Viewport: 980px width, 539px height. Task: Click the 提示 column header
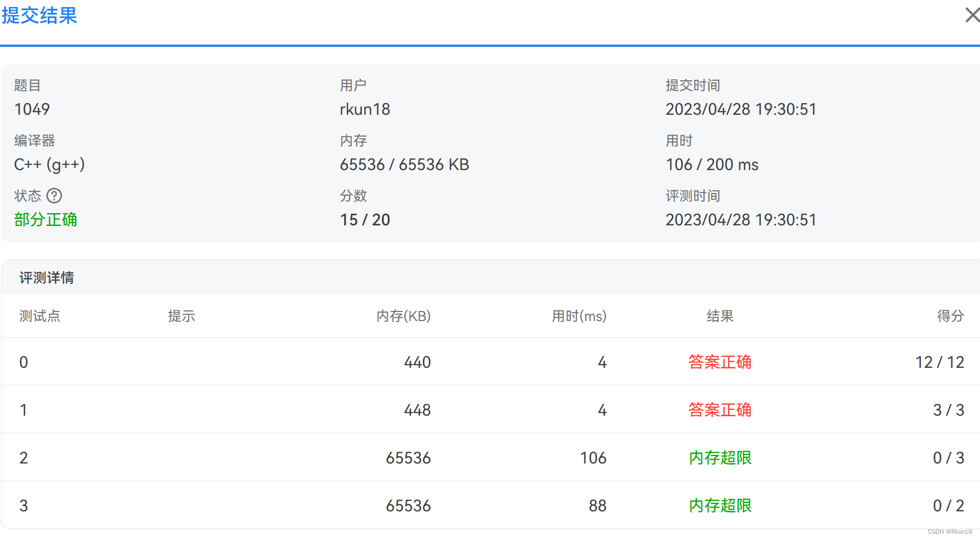pos(182,316)
